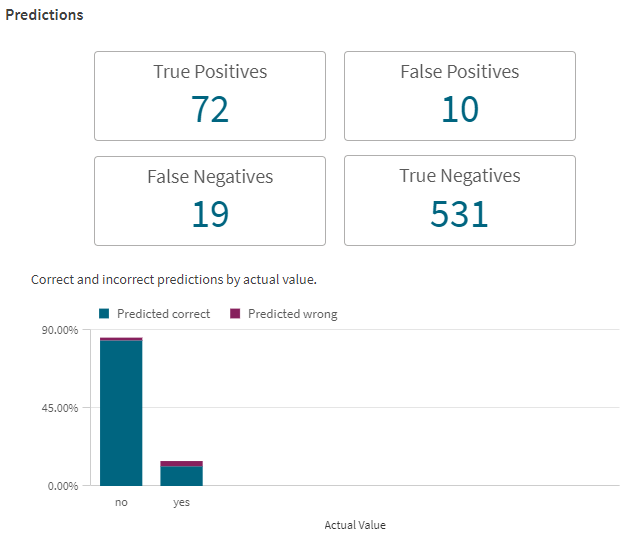639x548 pixels.
Task: Select the Predicted correct legend label
Action: [163, 314]
